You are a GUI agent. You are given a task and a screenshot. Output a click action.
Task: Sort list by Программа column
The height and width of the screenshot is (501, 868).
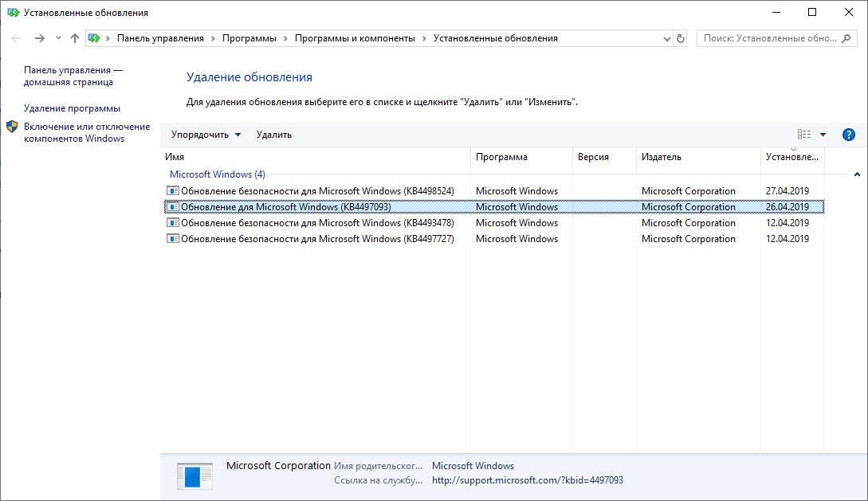521,157
